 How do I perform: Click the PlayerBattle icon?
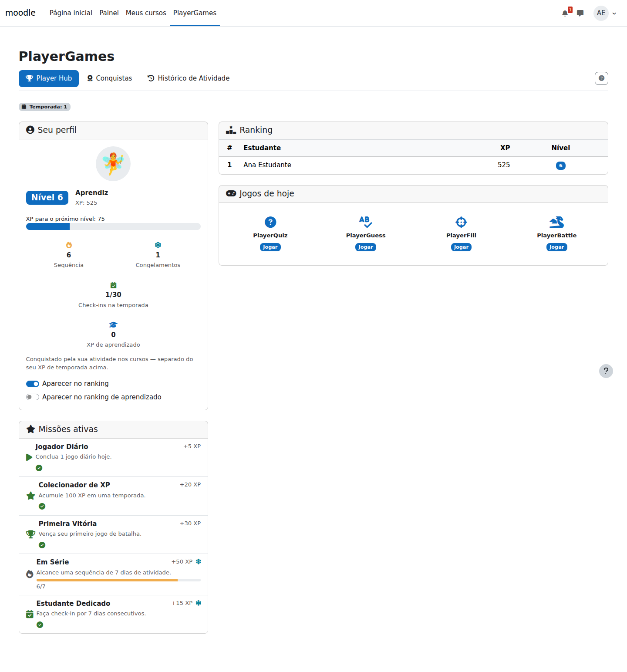click(556, 222)
